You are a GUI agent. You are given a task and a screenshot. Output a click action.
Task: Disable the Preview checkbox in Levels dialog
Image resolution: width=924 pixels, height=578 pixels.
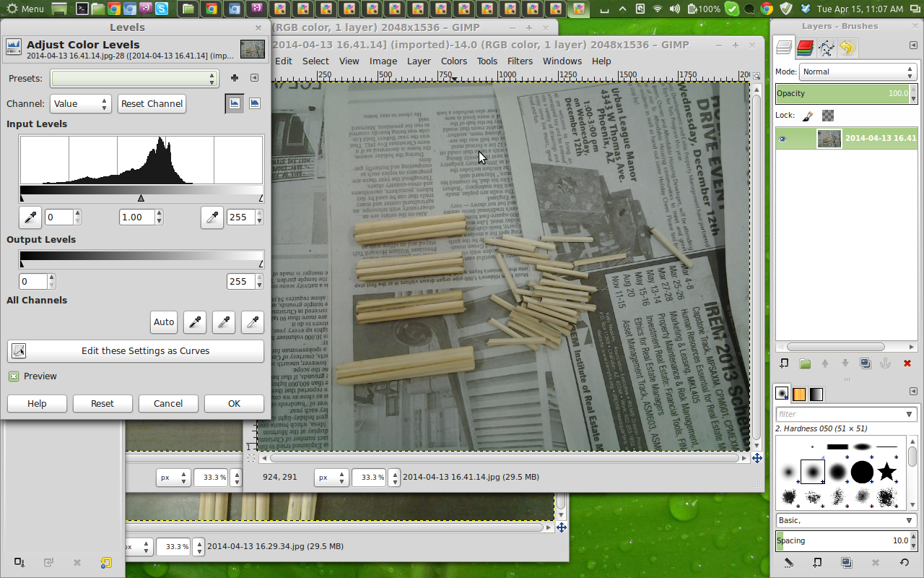13,376
